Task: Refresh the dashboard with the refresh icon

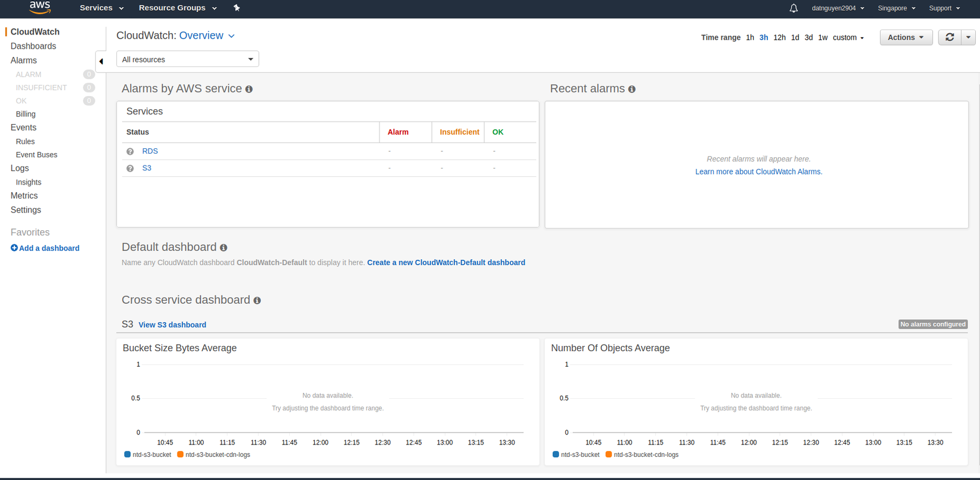Action: (950, 37)
